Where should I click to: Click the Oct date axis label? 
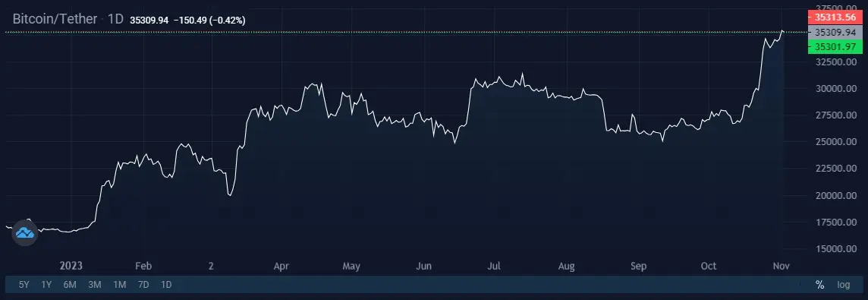coord(709,266)
